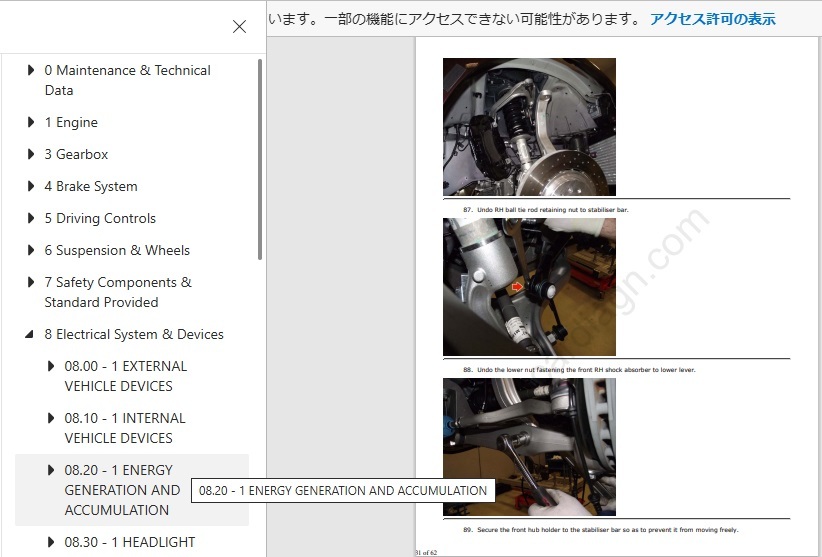Expand 7 Safety Components arrow

click(x=30, y=282)
